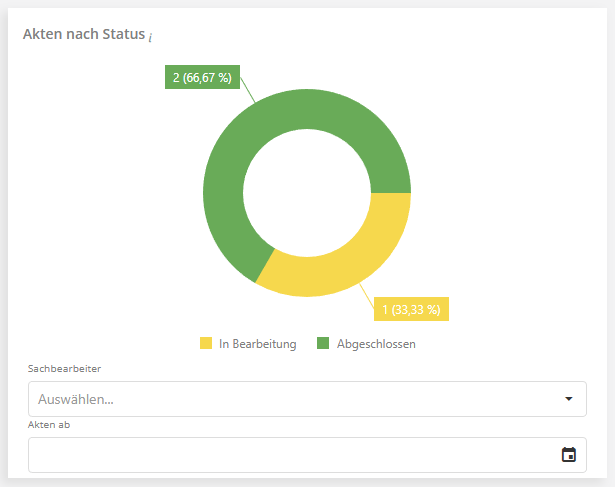Click the yellow 1 (33,33 %) data label
615x487 pixels.
(411, 309)
